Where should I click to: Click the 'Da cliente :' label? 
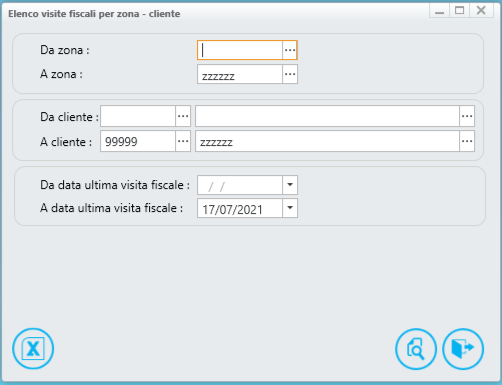69,117
